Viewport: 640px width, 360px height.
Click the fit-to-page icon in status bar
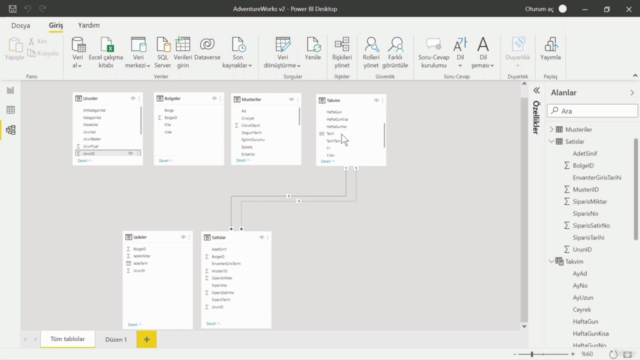627,354
